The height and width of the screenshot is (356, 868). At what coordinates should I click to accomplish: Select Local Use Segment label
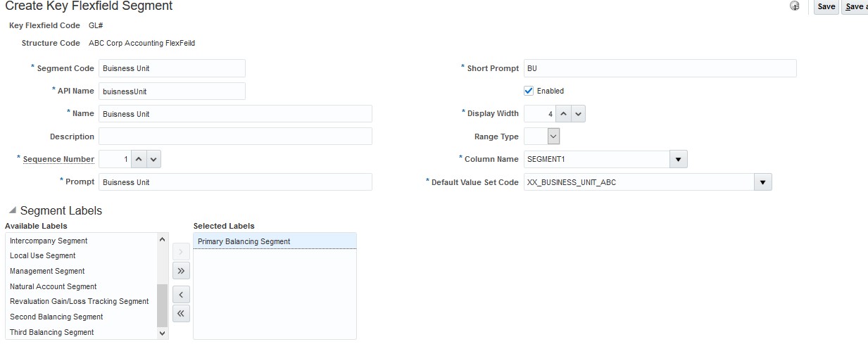(x=82, y=255)
